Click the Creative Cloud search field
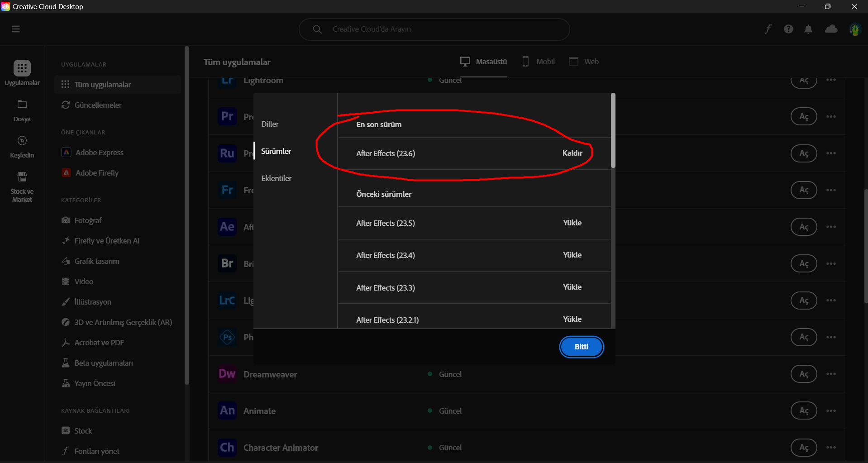This screenshot has width=868, height=463. pyautogui.click(x=434, y=29)
